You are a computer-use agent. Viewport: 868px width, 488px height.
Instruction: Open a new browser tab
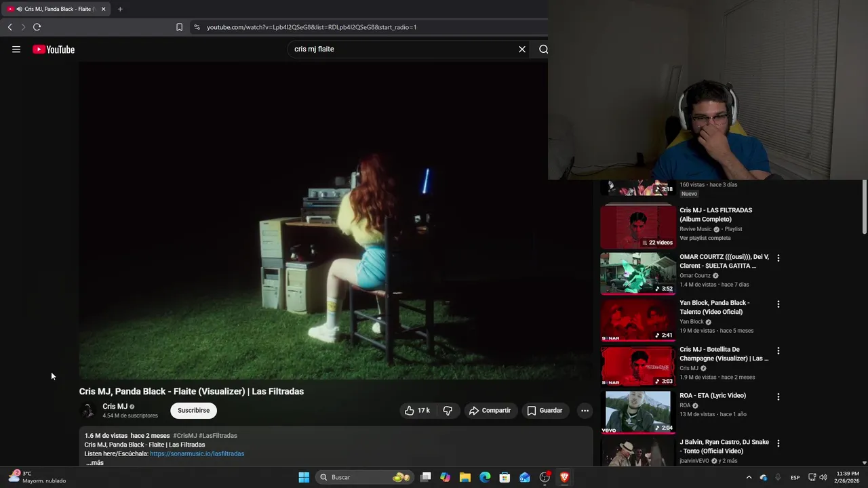point(120,9)
